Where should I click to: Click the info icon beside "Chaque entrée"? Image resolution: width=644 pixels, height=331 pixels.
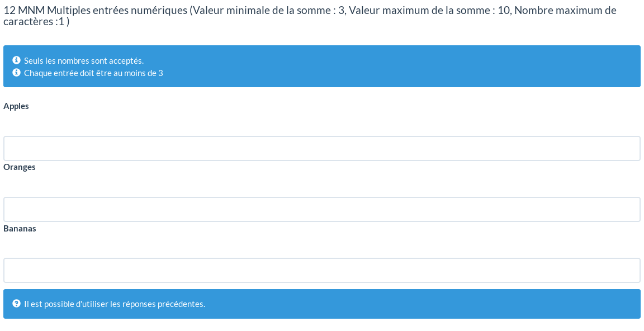coord(16,73)
